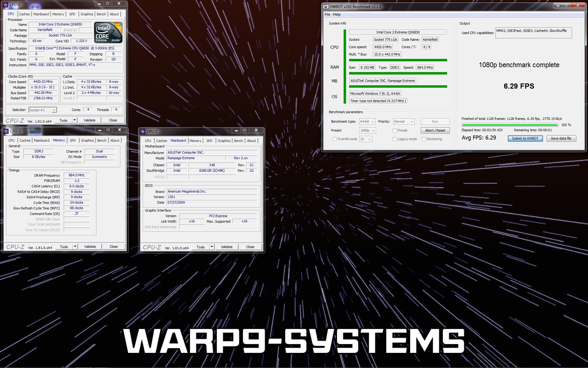Click Avg FPS: 6.29 text
The image size is (588, 368).
pos(479,138)
